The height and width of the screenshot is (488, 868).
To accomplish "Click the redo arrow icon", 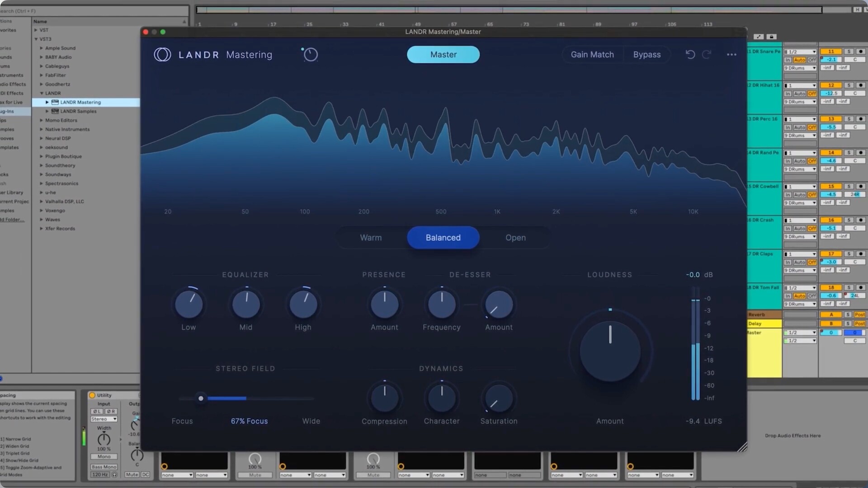I will 707,55.
